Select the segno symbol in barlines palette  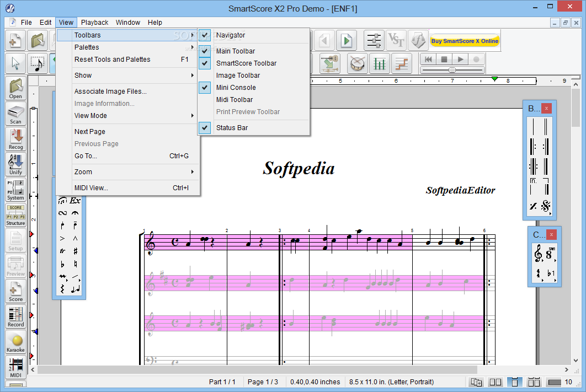[x=546, y=206]
